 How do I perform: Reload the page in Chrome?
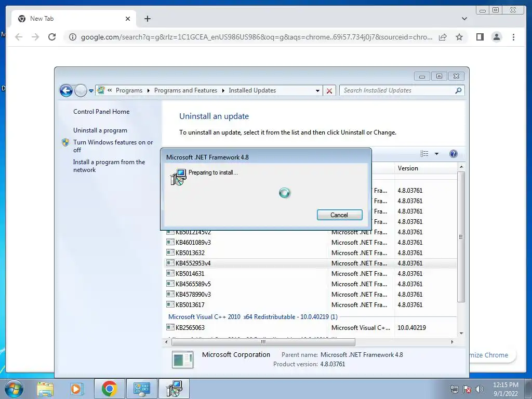pos(52,37)
